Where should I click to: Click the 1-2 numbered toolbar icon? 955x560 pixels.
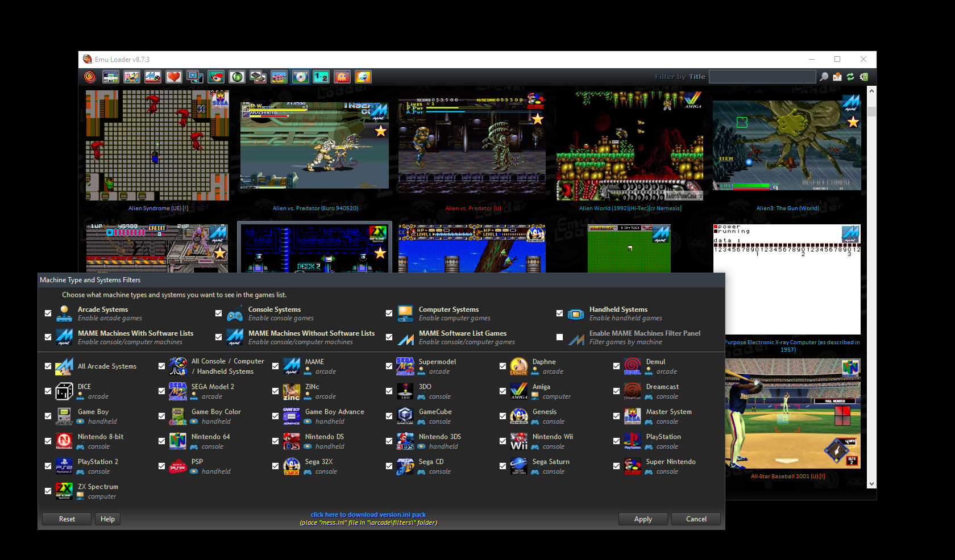[321, 77]
